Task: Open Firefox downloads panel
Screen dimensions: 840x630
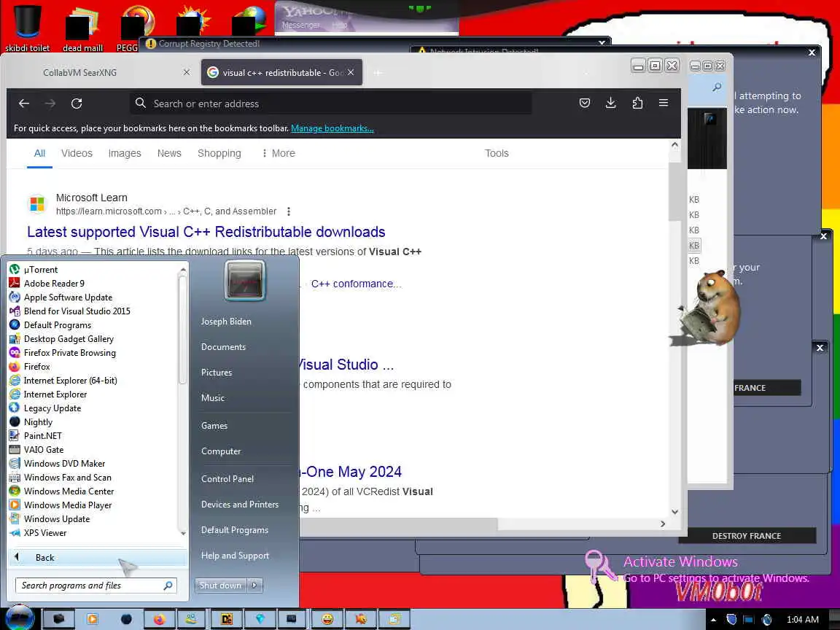Action: point(611,103)
